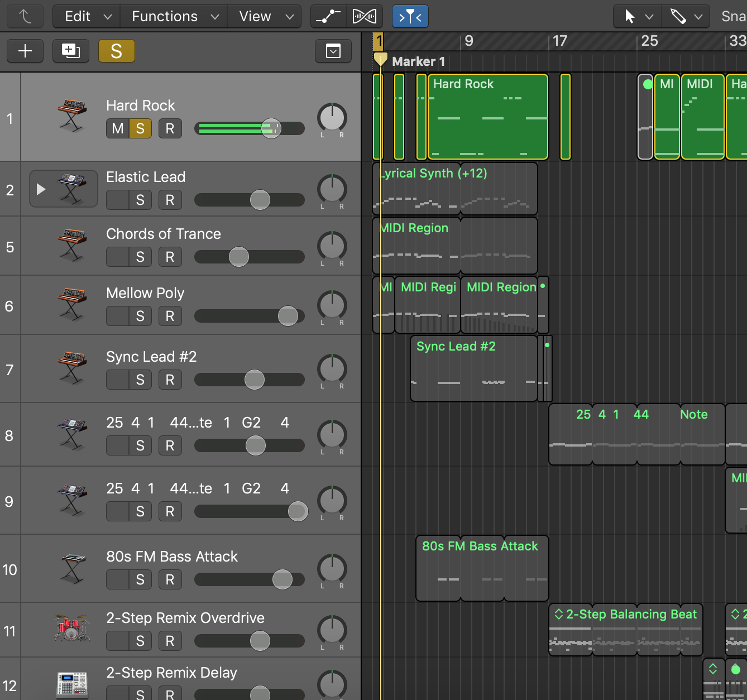Toggle the global yellow Solo button

coord(116,51)
